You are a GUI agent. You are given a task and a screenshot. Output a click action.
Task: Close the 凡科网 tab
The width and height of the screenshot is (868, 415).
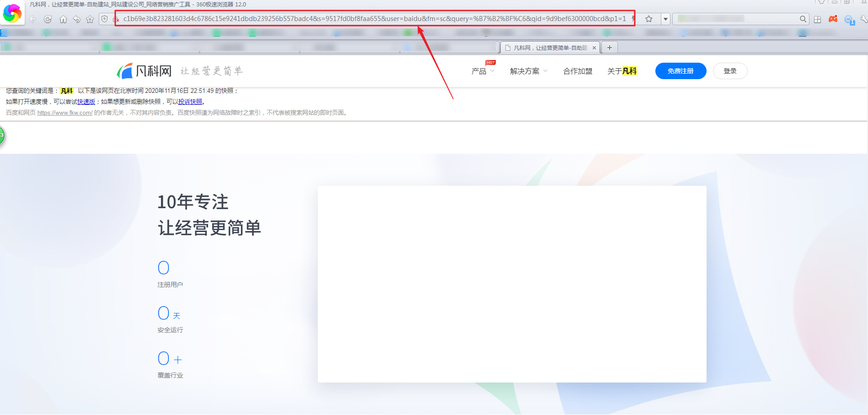point(594,48)
